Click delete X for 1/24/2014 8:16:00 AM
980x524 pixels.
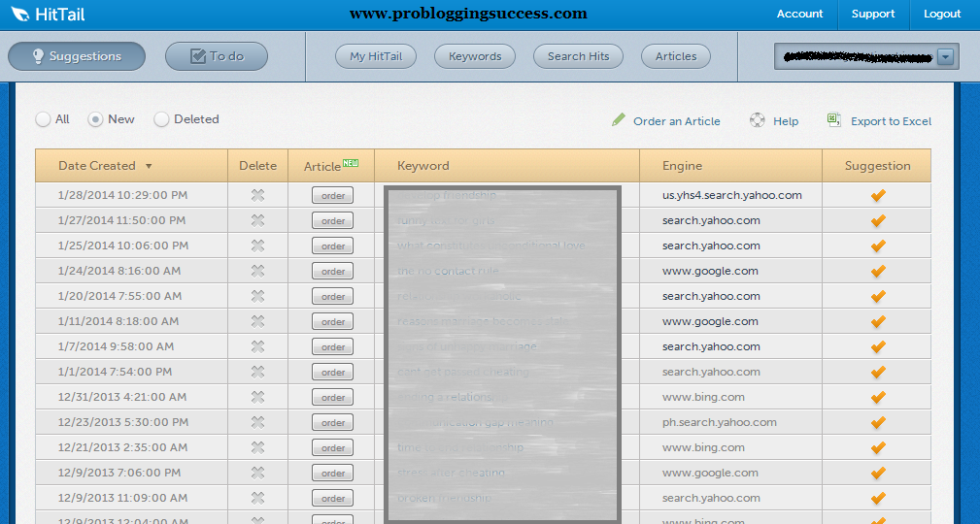tap(257, 271)
